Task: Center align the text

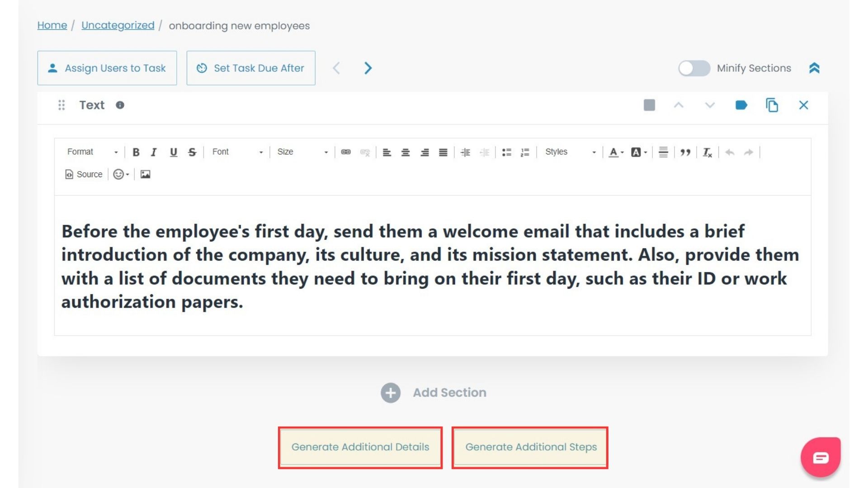Action: click(x=406, y=152)
